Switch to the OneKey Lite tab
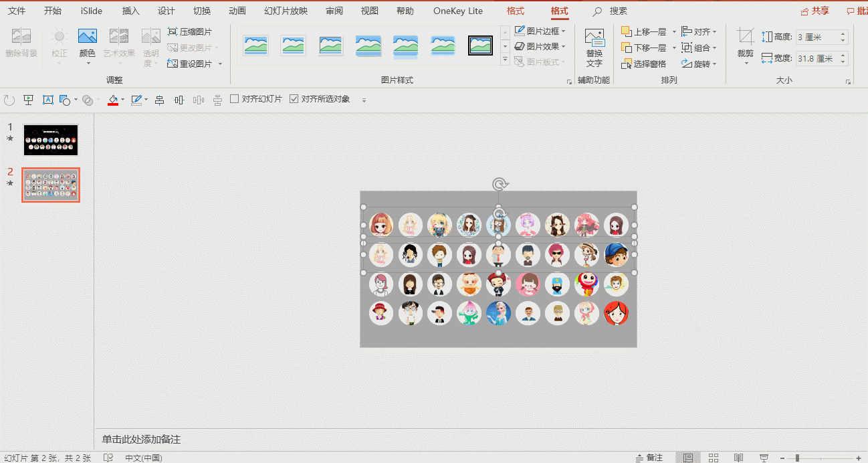Viewport: 868px width, 463px height. 458,11
